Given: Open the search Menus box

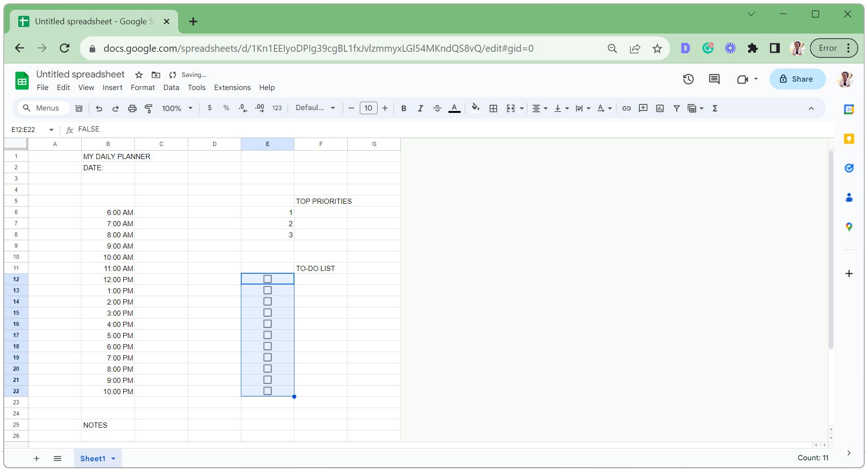Looking at the screenshot, I should pos(42,108).
